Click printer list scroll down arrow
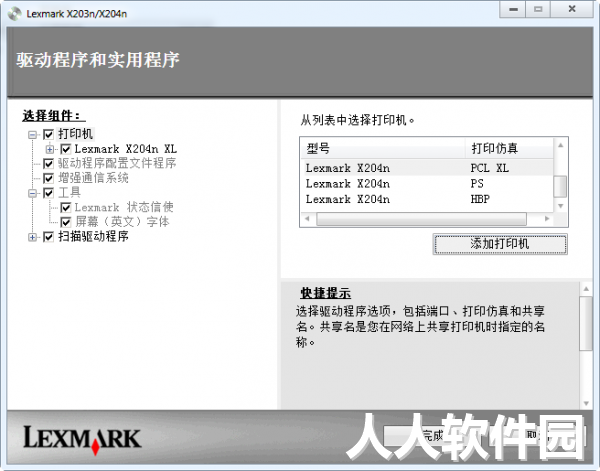Viewport: 600px width, 471px height. coord(561,206)
